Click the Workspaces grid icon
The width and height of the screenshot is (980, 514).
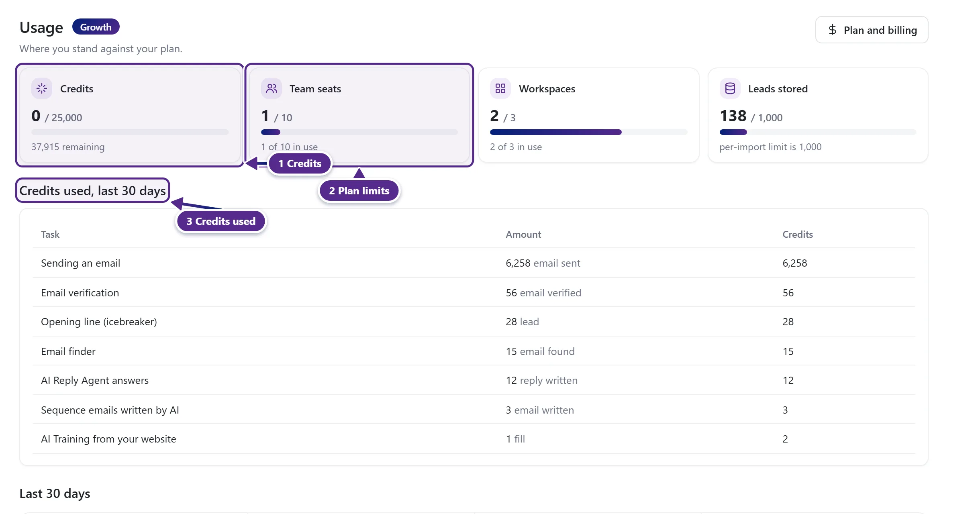(x=500, y=88)
